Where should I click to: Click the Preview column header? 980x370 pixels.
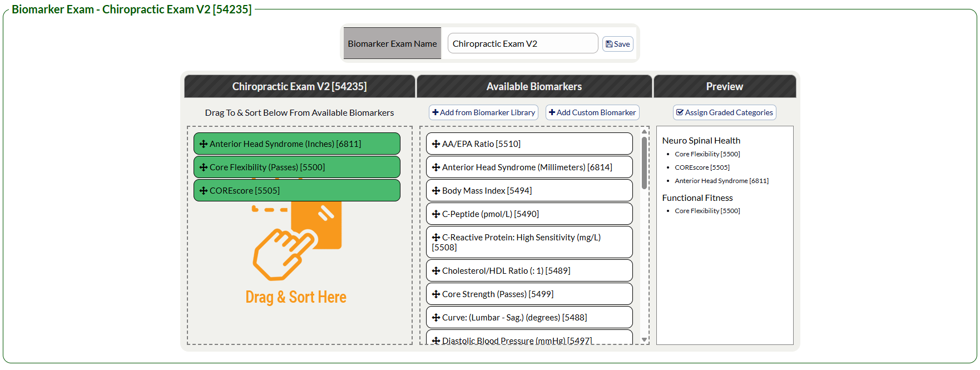click(x=725, y=86)
